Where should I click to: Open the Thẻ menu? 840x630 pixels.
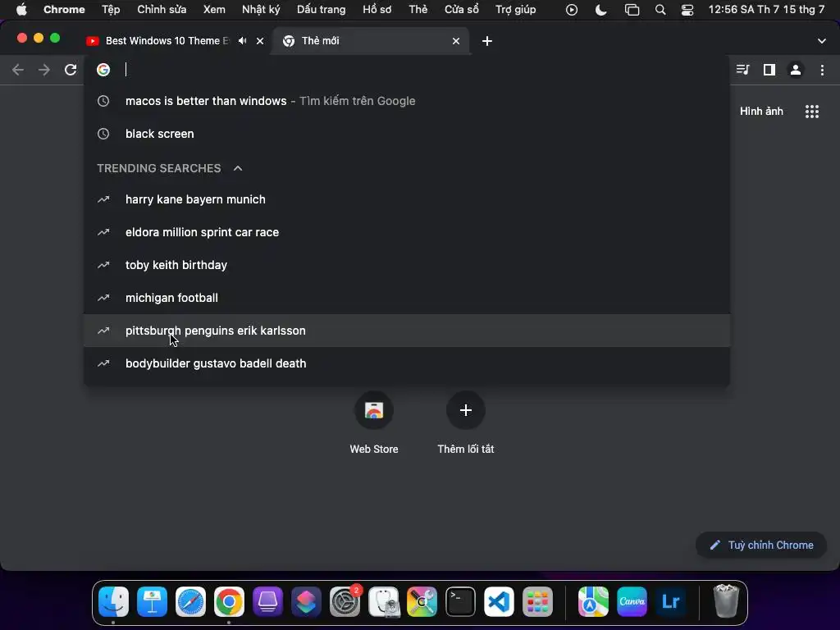click(418, 10)
